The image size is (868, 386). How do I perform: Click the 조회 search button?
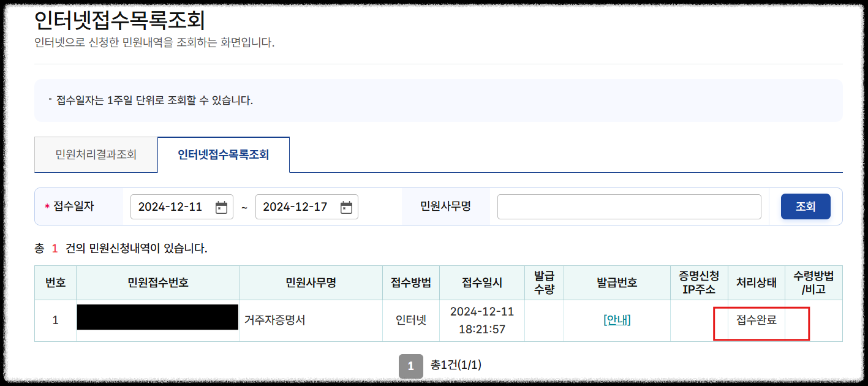click(x=805, y=206)
